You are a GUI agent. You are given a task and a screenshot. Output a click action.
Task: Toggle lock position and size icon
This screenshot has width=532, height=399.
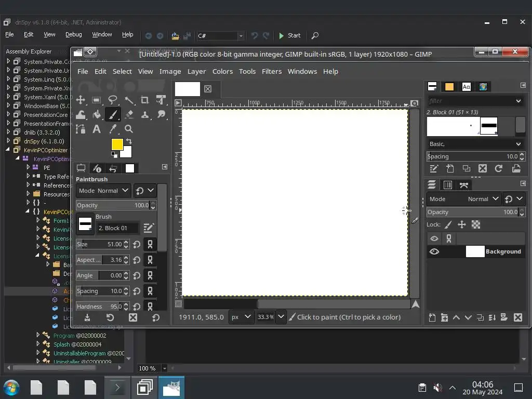(x=462, y=224)
